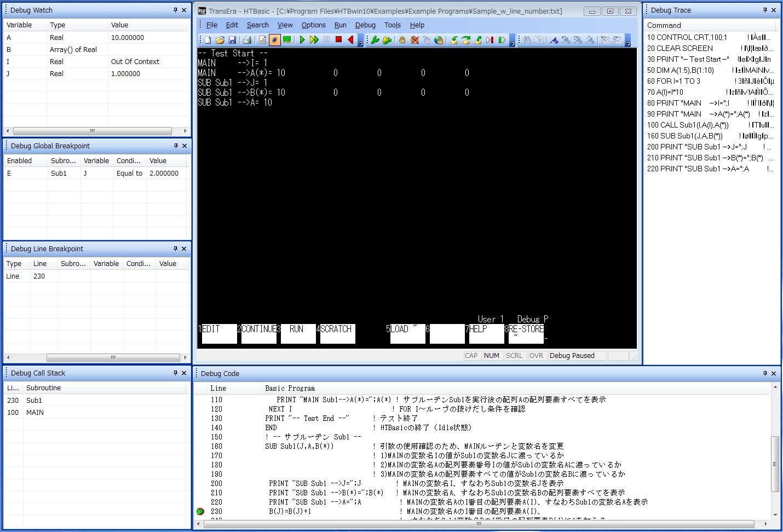The image size is (783, 532).
Task: Expand the bookmark toolbar's overflow options
Action: 627,41
